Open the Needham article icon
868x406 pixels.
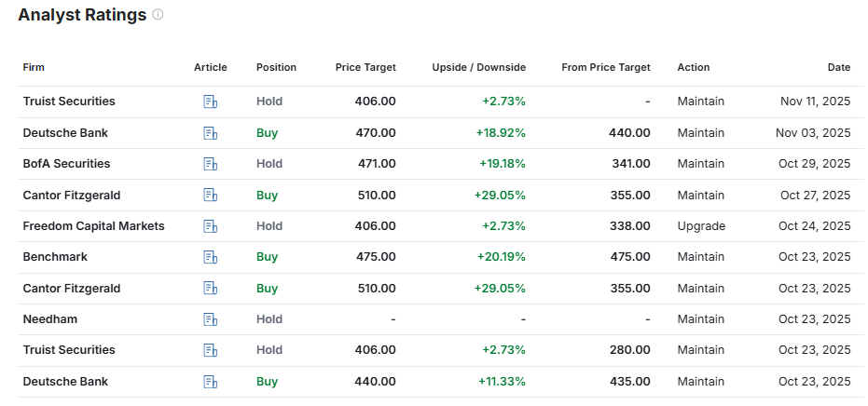(210, 319)
